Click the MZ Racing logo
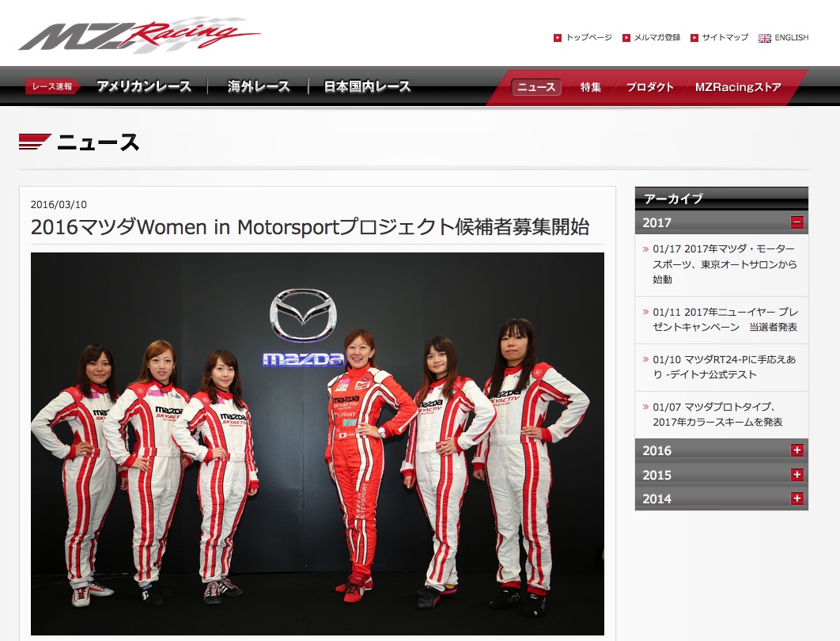This screenshot has height=641, width=840. (139, 35)
